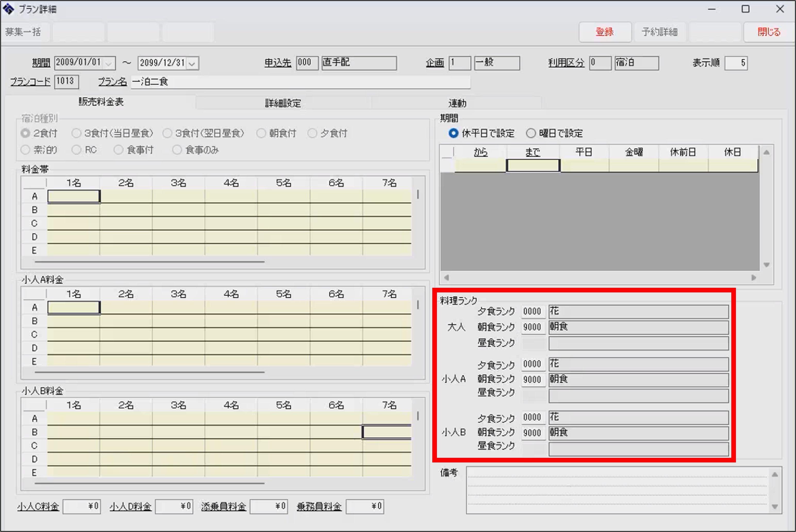Click the 備考 box scroll down arrow
Image resolution: width=796 pixels, height=532 pixels.
[x=775, y=506]
